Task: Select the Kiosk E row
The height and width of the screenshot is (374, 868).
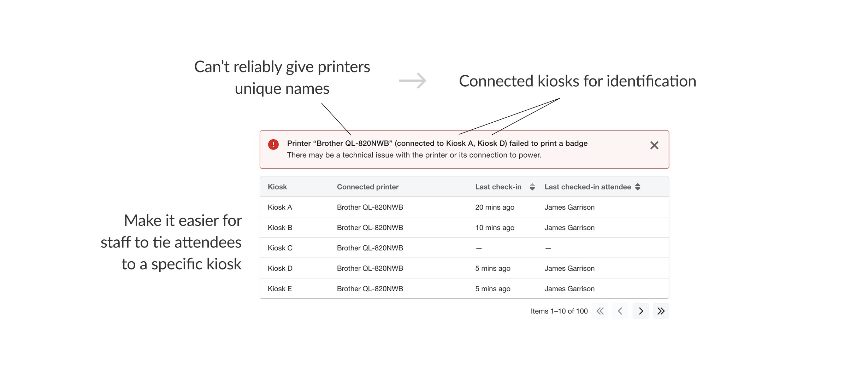Action: (464, 288)
